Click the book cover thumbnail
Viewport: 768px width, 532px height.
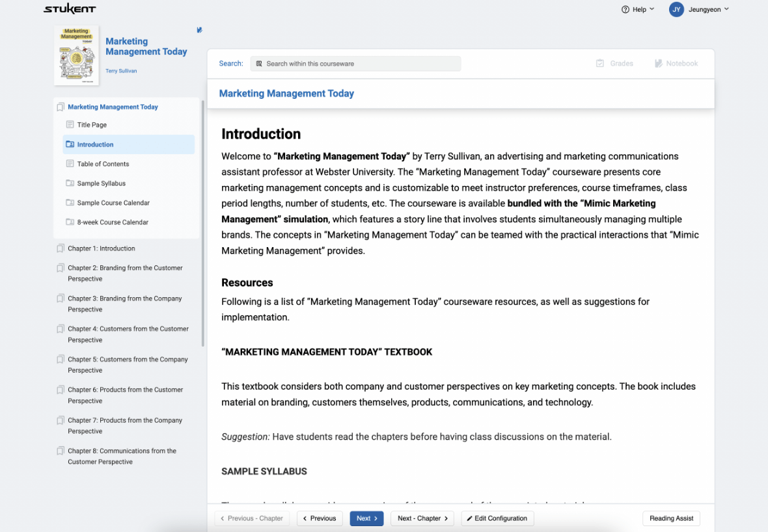76,55
